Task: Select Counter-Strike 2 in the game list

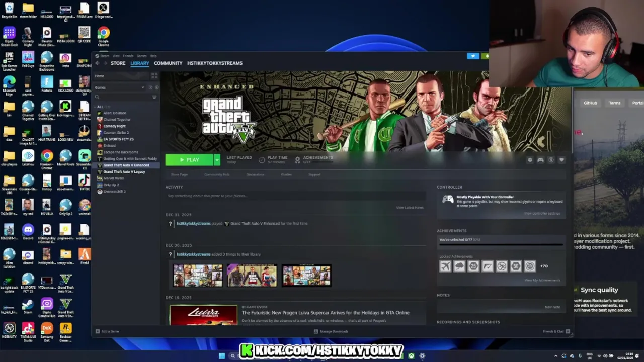Action: tap(116, 133)
